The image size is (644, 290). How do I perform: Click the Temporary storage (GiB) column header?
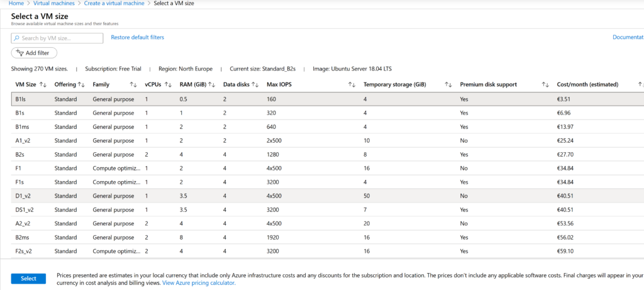[395, 85]
